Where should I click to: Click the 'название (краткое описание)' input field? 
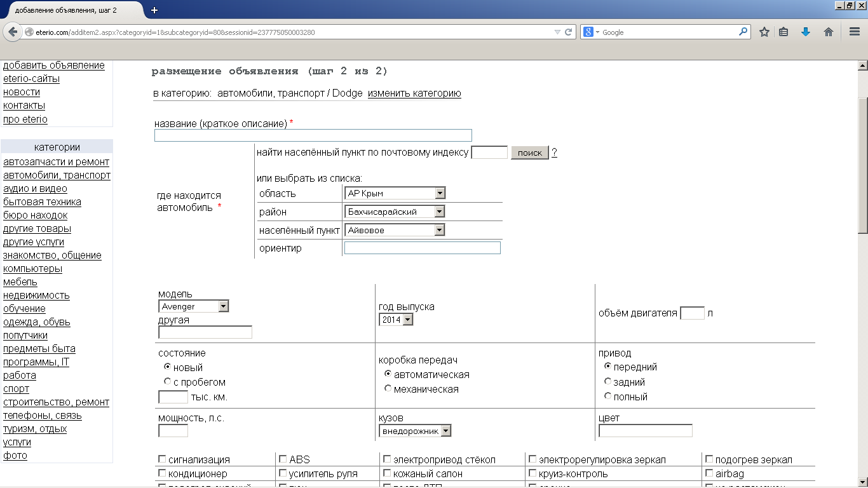(313, 135)
